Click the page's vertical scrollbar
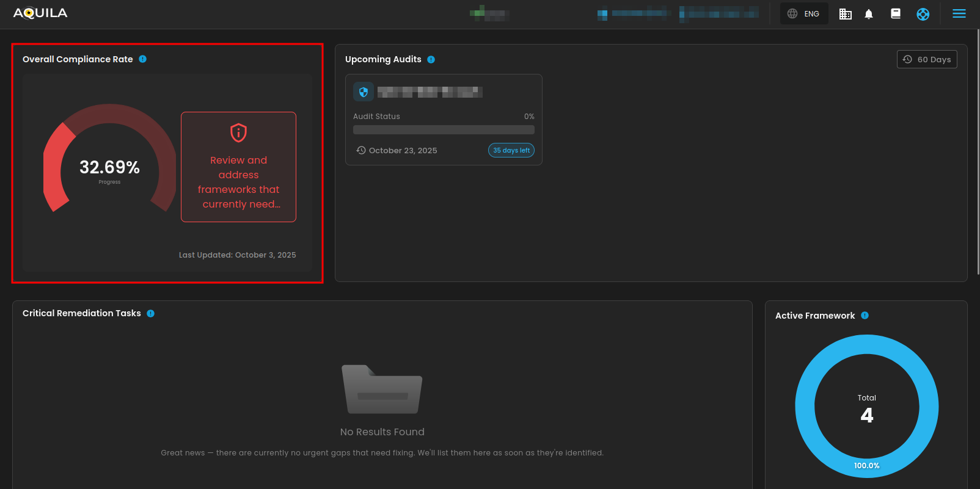The image size is (980, 489). (977, 153)
